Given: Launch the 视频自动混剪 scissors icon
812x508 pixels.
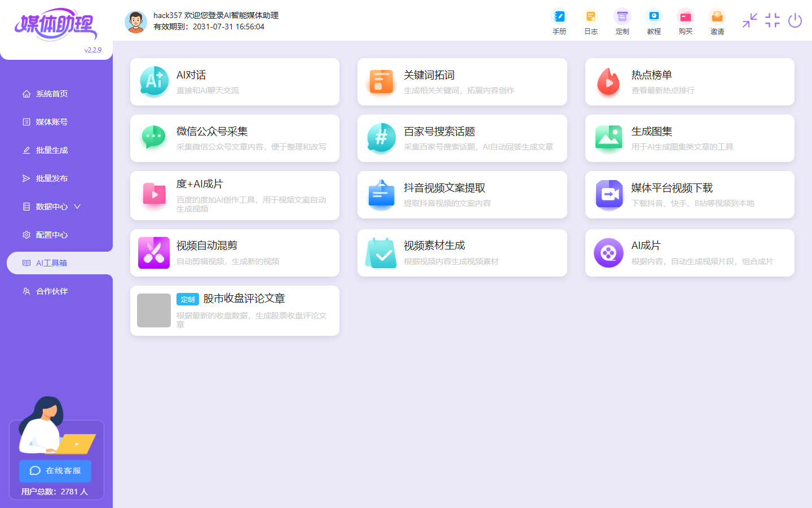Looking at the screenshot, I should (x=154, y=253).
